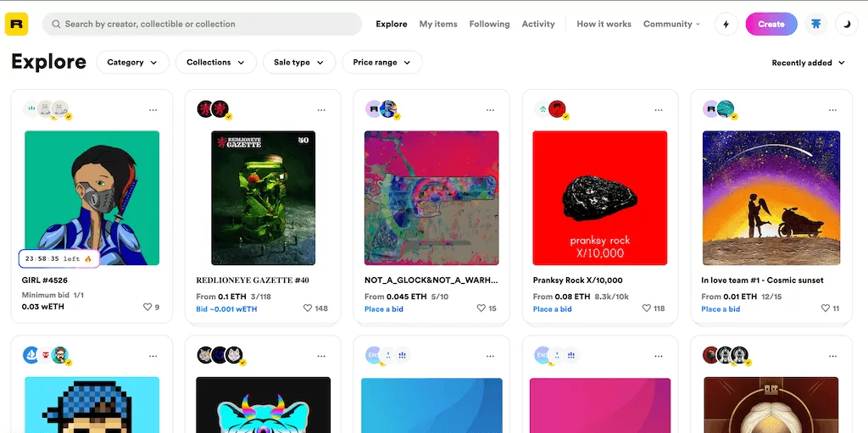This screenshot has height=433, width=868.
Task: Click creator avatars on GIRL #4526 card
Action: 47,109
